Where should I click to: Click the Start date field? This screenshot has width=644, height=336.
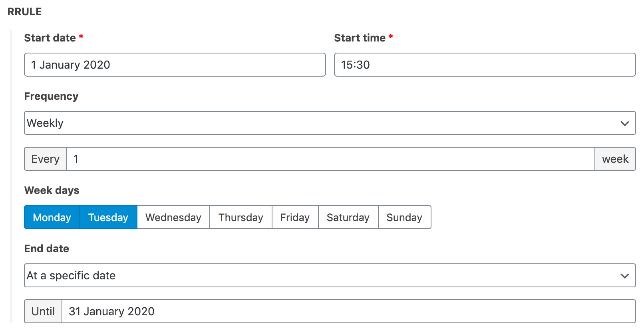175,65
